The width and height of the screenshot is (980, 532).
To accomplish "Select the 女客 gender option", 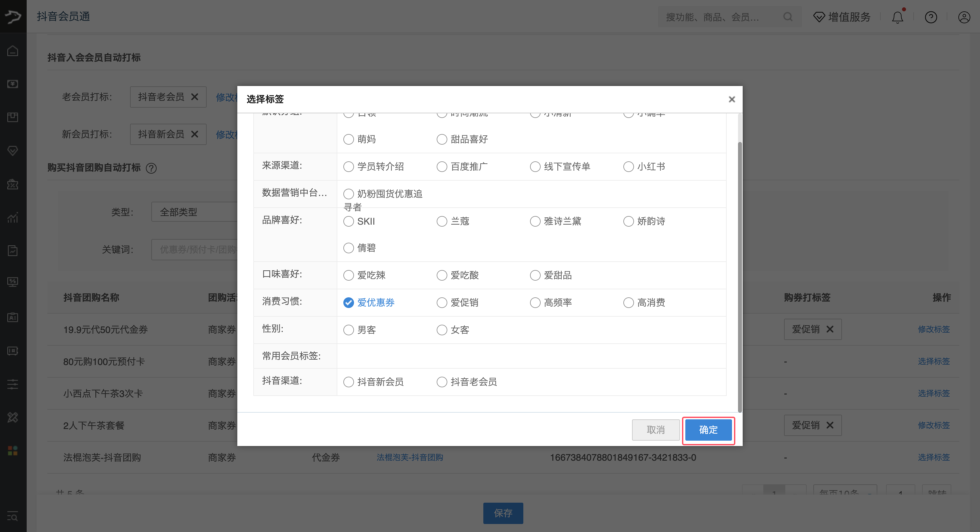I will coord(453,330).
